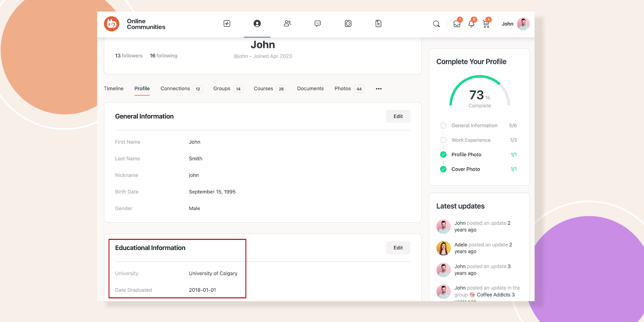This screenshot has height=322, width=644.
Task: Open the Photos tab
Action: 343,89
